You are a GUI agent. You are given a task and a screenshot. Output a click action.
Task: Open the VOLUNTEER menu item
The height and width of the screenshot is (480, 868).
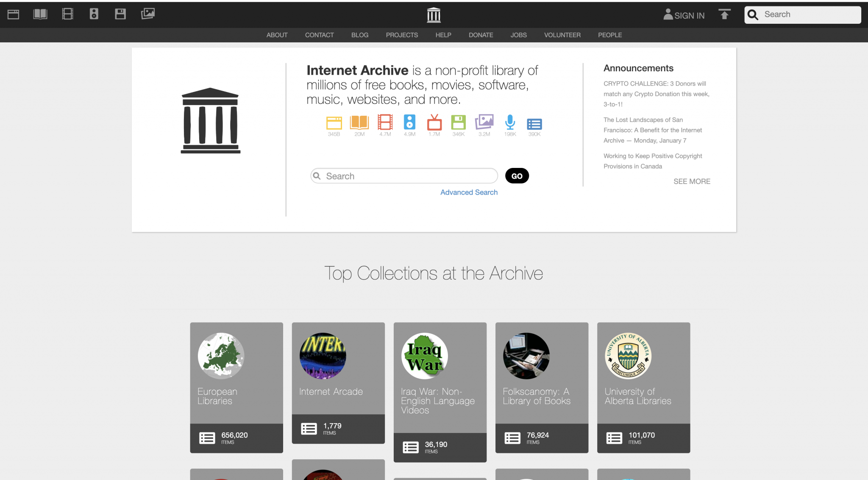coord(562,35)
